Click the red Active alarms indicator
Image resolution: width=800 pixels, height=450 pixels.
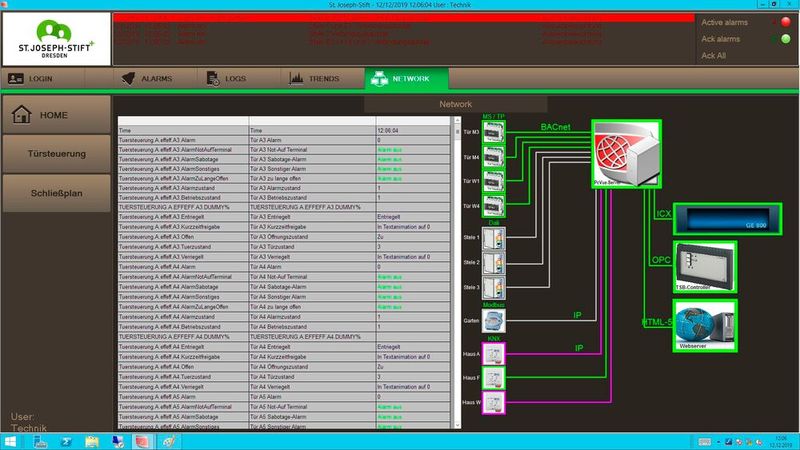pyautogui.click(x=772, y=22)
